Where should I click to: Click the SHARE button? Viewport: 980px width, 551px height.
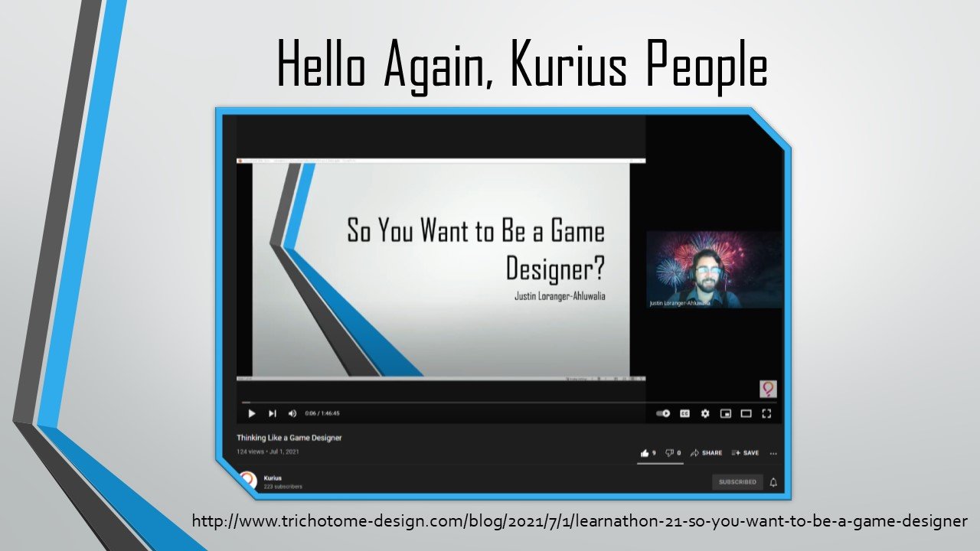pos(707,453)
